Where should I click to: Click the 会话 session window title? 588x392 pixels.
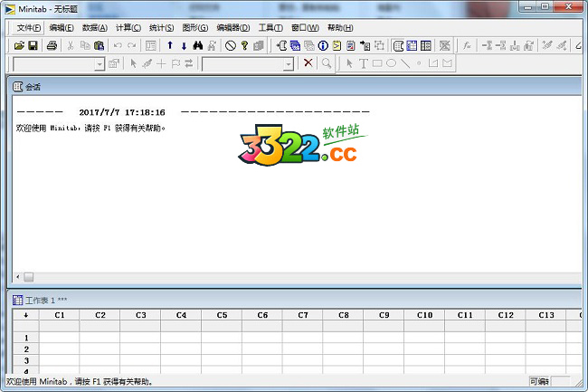click(33, 87)
